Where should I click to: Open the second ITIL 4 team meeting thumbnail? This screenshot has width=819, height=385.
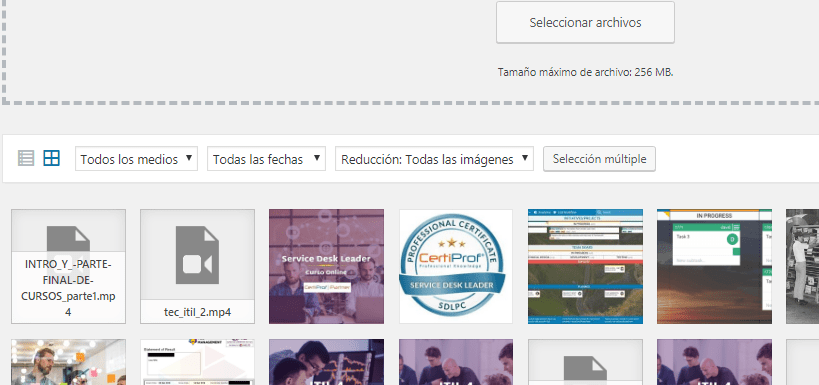714,362
